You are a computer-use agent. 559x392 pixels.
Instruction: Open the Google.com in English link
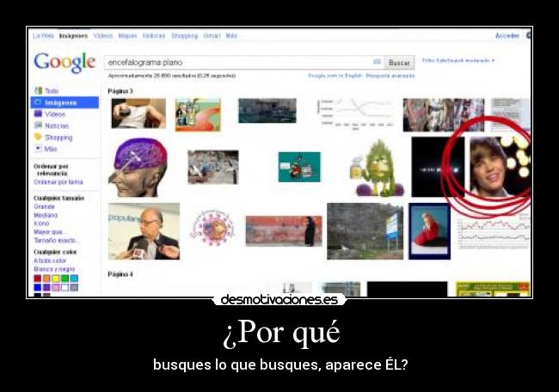(335, 76)
